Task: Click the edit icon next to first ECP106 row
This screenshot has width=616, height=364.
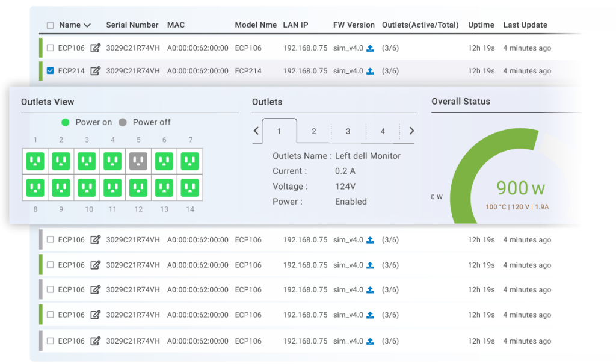Action: click(x=96, y=48)
